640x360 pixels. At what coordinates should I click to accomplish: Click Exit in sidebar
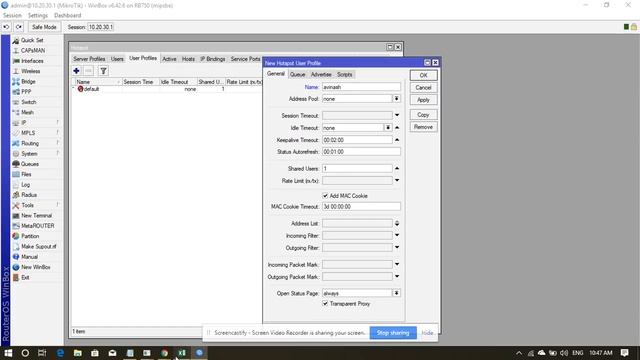tap(25, 277)
